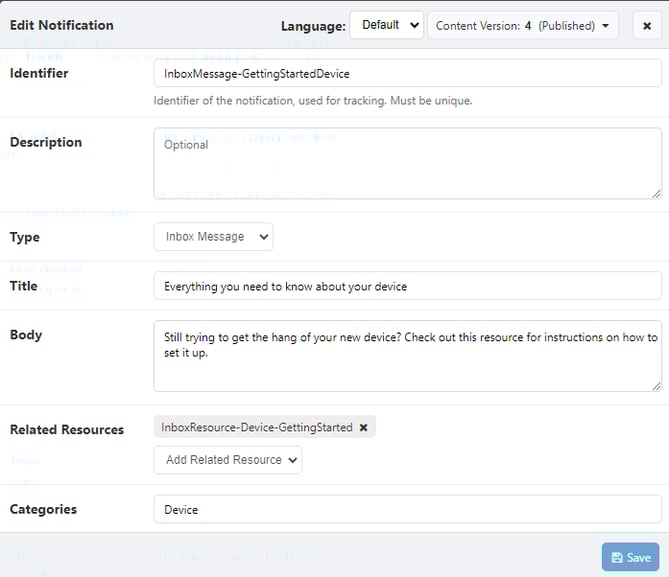Click the Identifier field label
669x577 pixels.
point(39,73)
